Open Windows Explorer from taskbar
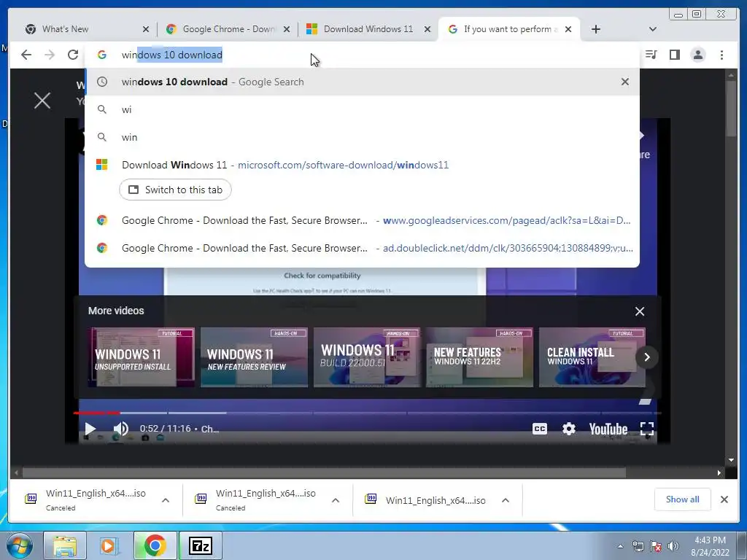The image size is (747, 560). 65,545
